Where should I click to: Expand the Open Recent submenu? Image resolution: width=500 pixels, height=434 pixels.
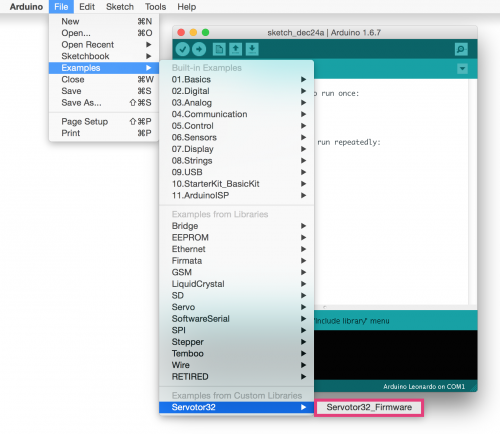104,45
